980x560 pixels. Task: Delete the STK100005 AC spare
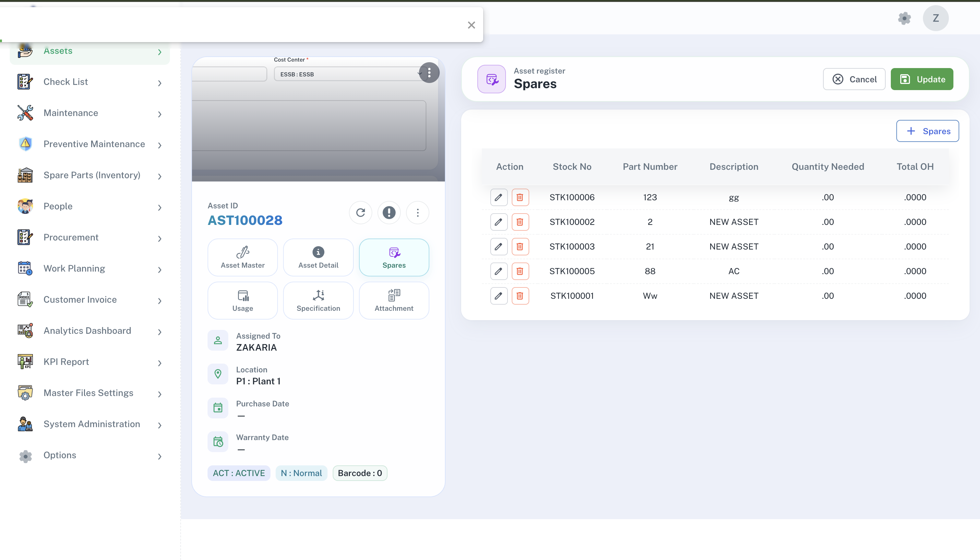(520, 271)
